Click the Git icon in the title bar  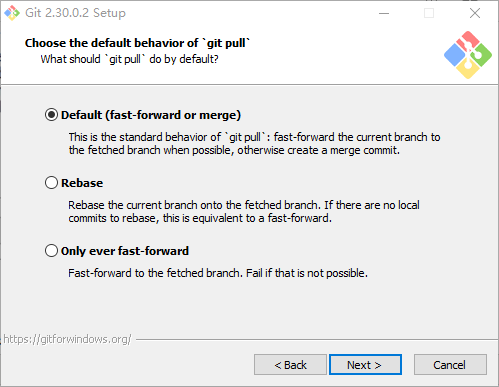coord(12,13)
